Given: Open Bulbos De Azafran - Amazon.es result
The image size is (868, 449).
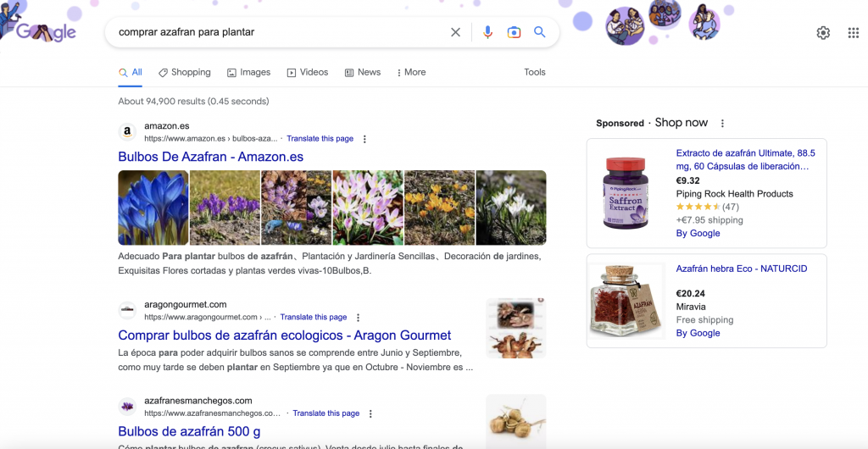Looking at the screenshot, I should click(211, 157).
